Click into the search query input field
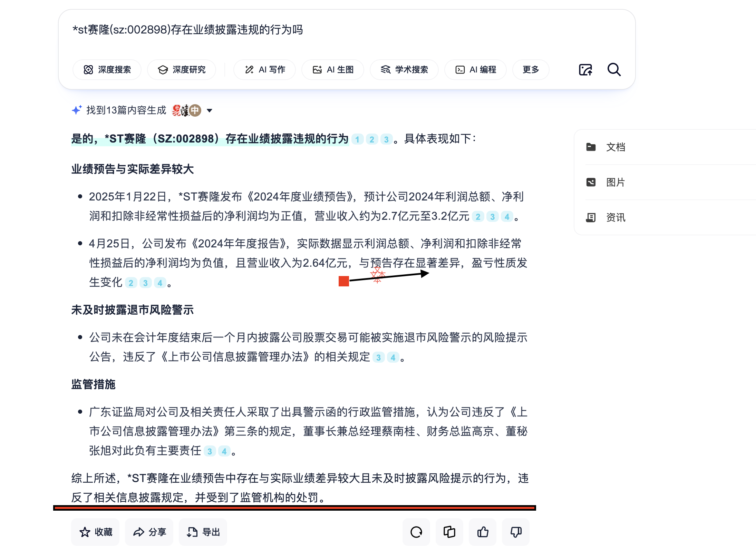The image size is (756, 550). (x=346, y=30)
